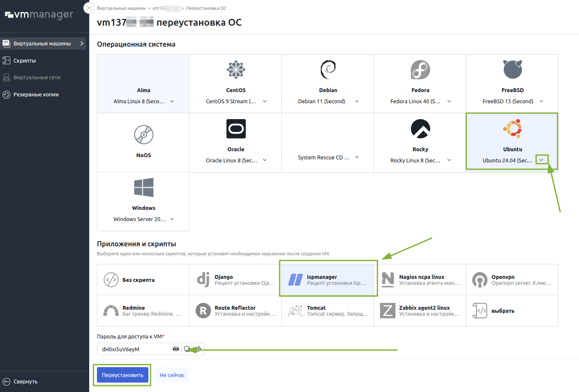This screenshot has height=392, width=579.
Task: Pick the FreeBSD daemon logo
Action: tap(513, 69)
